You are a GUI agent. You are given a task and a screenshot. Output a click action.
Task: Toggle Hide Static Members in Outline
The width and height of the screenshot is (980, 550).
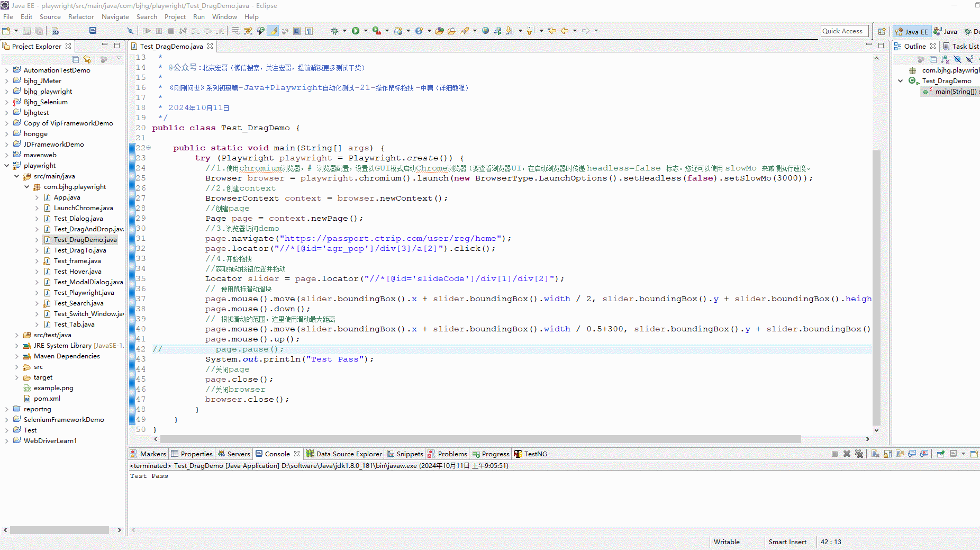tap(969, 59)
